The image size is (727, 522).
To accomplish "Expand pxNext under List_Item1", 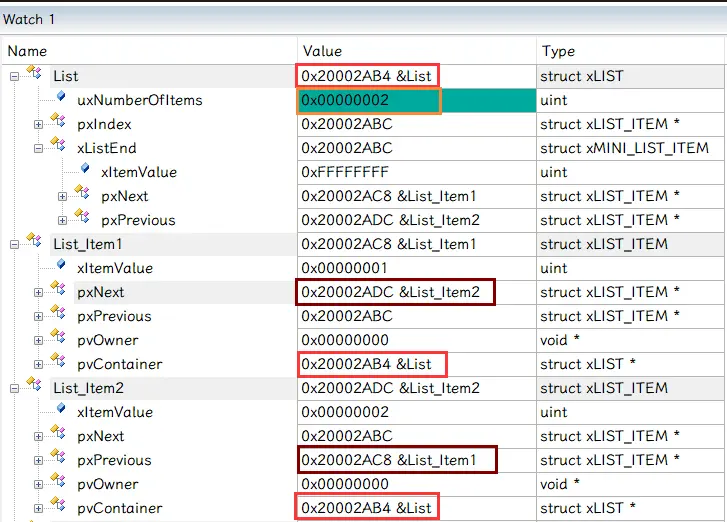I will [x=38, y=292].
